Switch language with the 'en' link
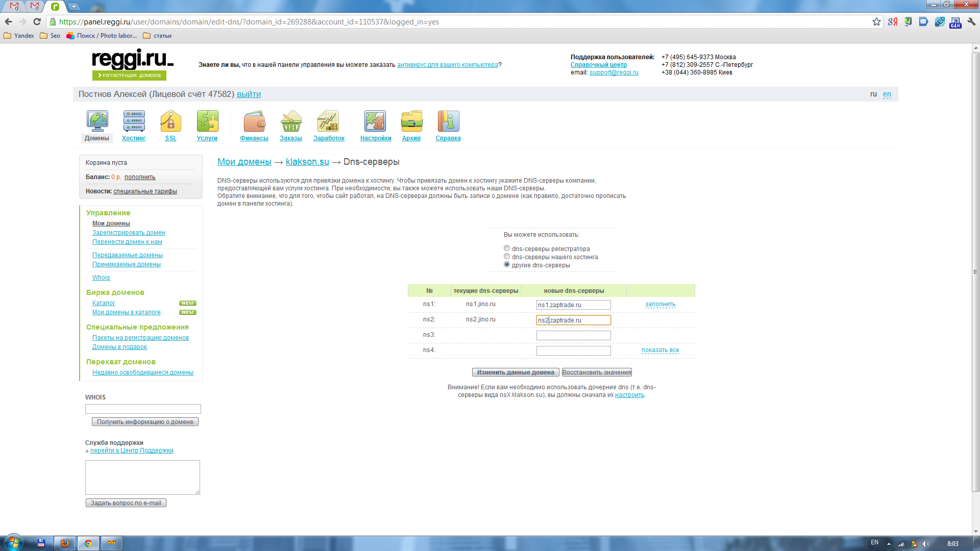The image size is (980, 551). (887, 94)
